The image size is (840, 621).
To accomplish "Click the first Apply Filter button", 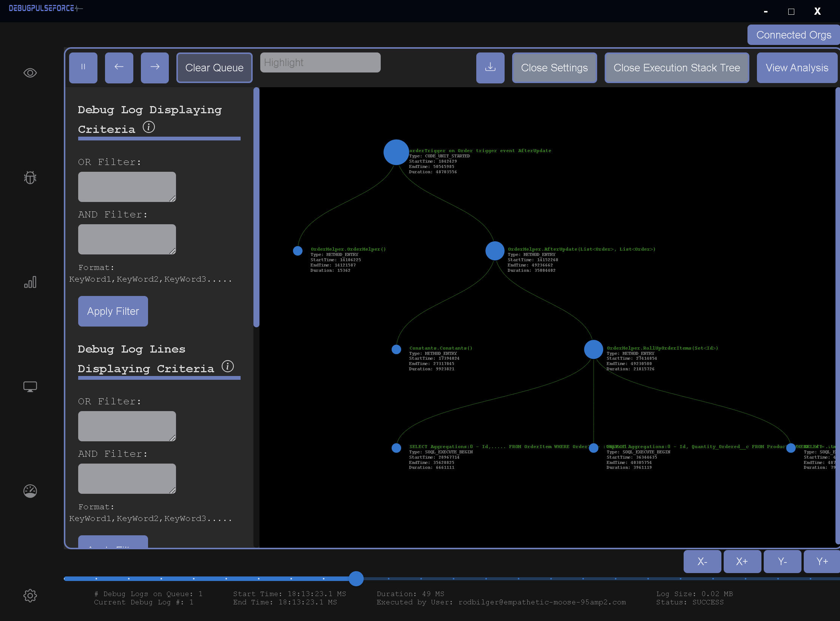I will pos(113,311).
